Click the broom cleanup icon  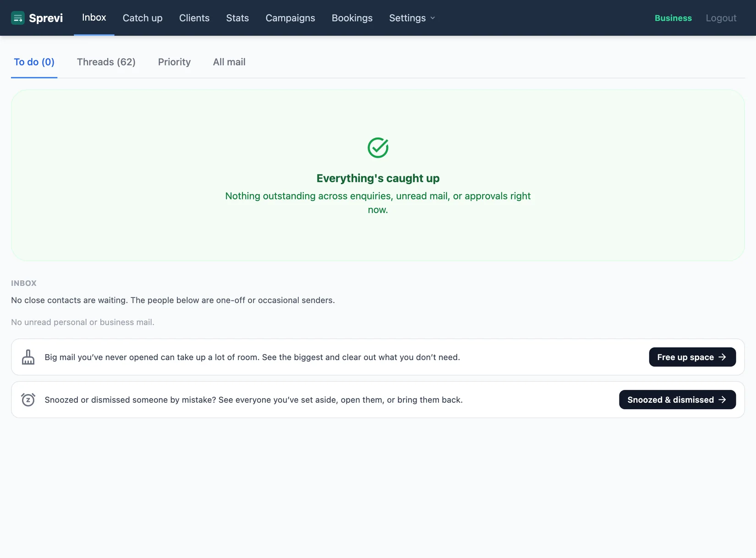[28, 357]
